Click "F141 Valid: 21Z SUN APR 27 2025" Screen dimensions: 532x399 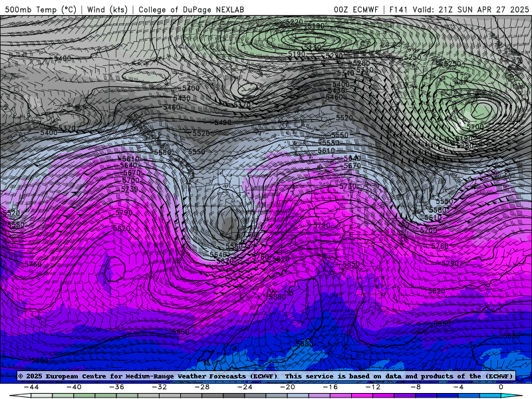coord(459,9)
